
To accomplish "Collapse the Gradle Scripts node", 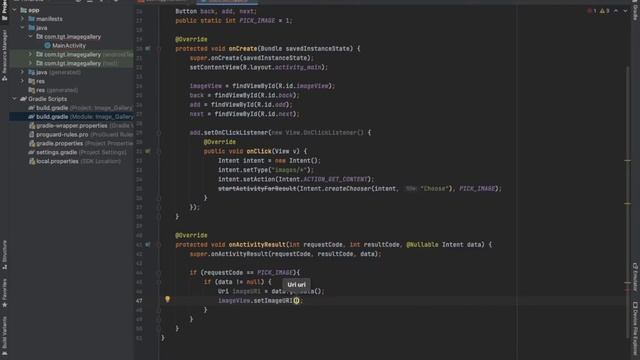I will pyautogui.click(x=15, y=99).
